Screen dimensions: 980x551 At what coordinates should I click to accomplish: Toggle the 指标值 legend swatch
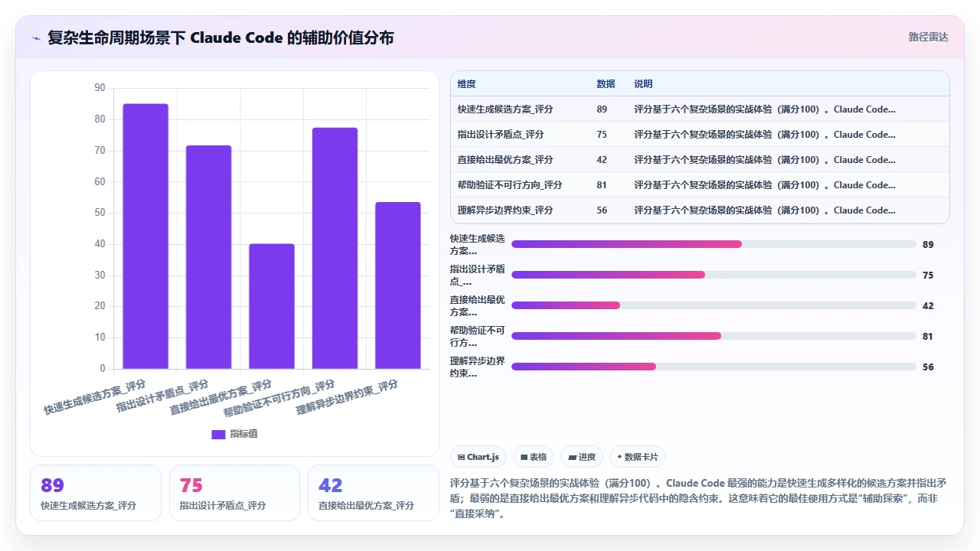218,434
